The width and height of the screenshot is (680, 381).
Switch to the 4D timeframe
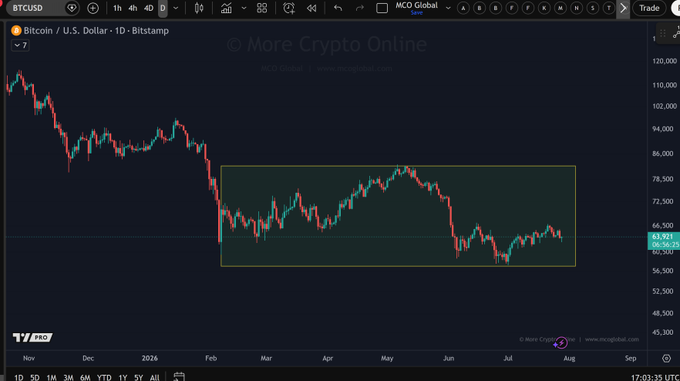(148, 8)
